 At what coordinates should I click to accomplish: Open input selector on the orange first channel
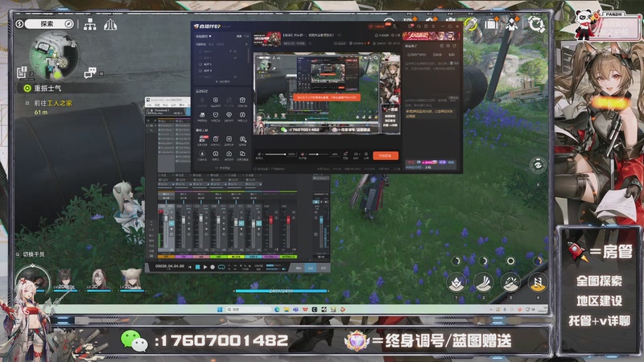(166, 194)
